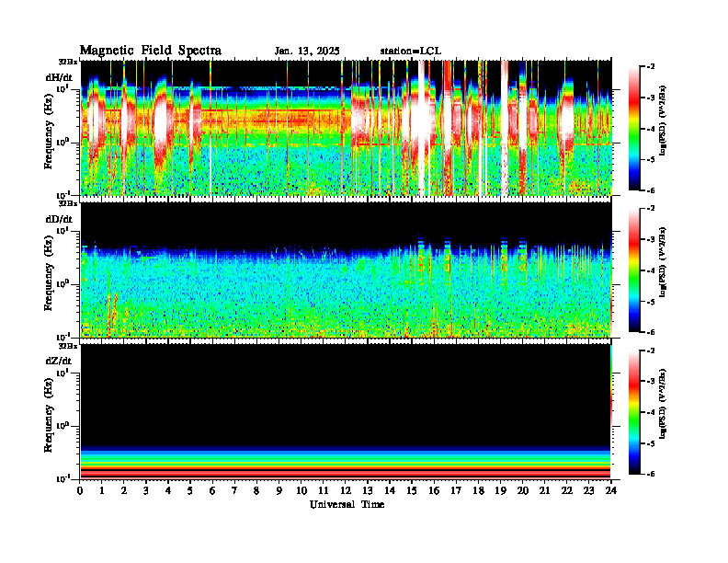Click the "Magnetic Field Spectra" title
This screenshot has width=728, height=563.
[151, 51]
